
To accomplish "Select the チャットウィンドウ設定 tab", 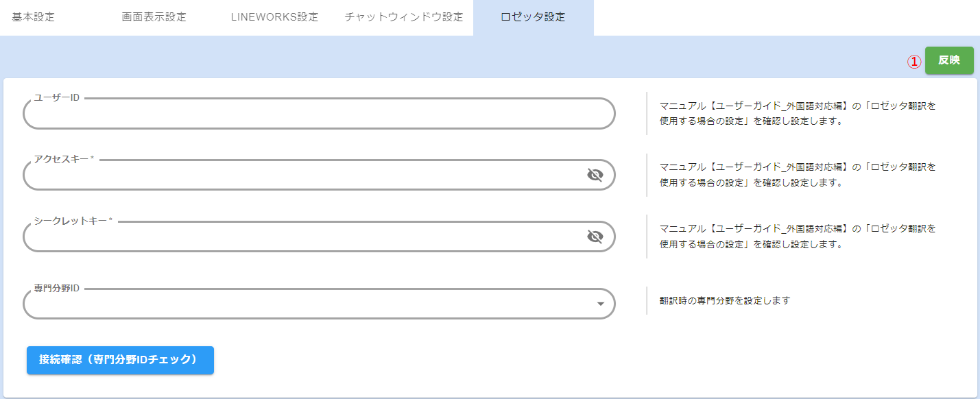I will click(x=404, y=17).
